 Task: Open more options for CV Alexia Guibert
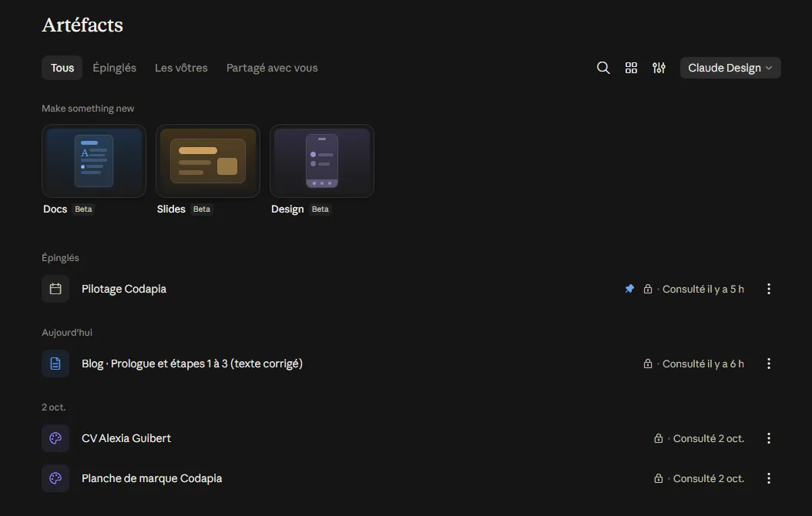769,438
